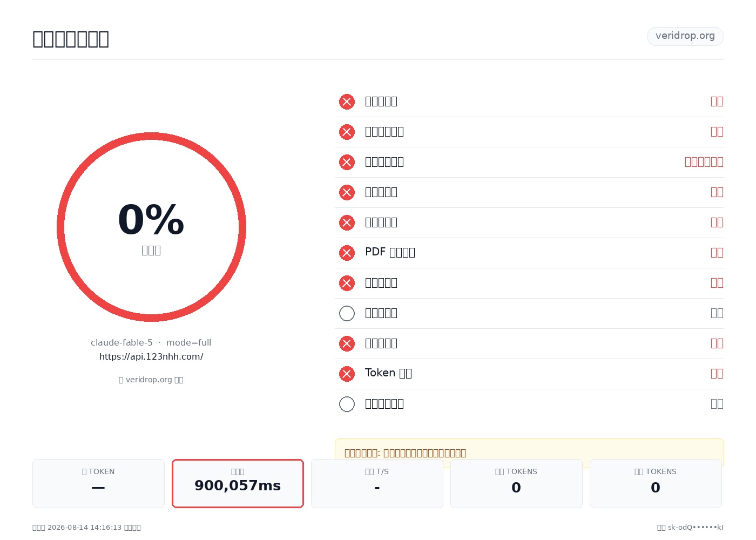Image resolution: width=756 pixels, height=540 pixels.
Task: Click the veridrop.org attribution under the URL
Action: click(x=151, y=380)
